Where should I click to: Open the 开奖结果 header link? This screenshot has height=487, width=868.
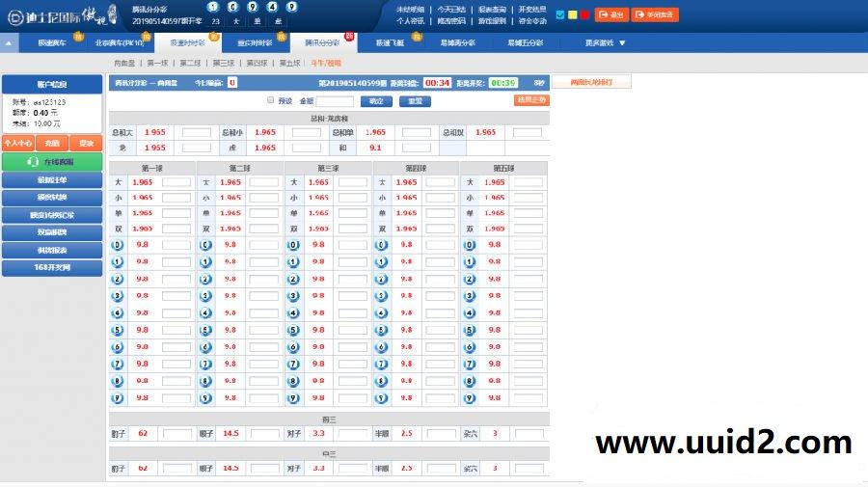tap(532, 10)
